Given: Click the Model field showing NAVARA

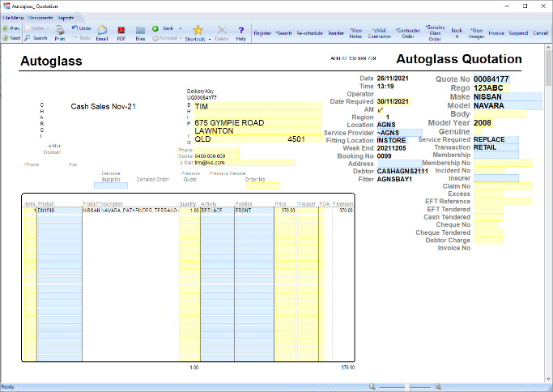Looking at the screenshot, I should (508, 105).
